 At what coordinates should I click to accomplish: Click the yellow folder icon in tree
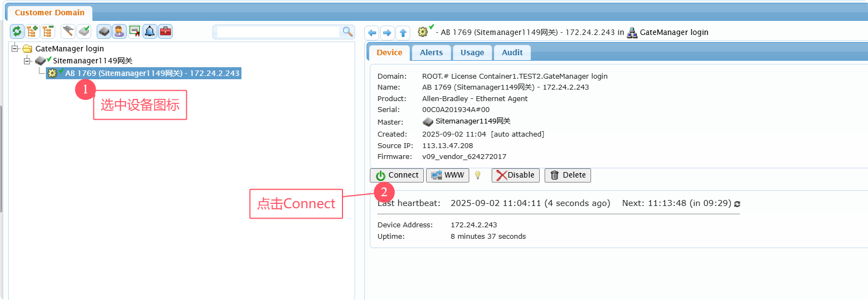coord(27,49)
